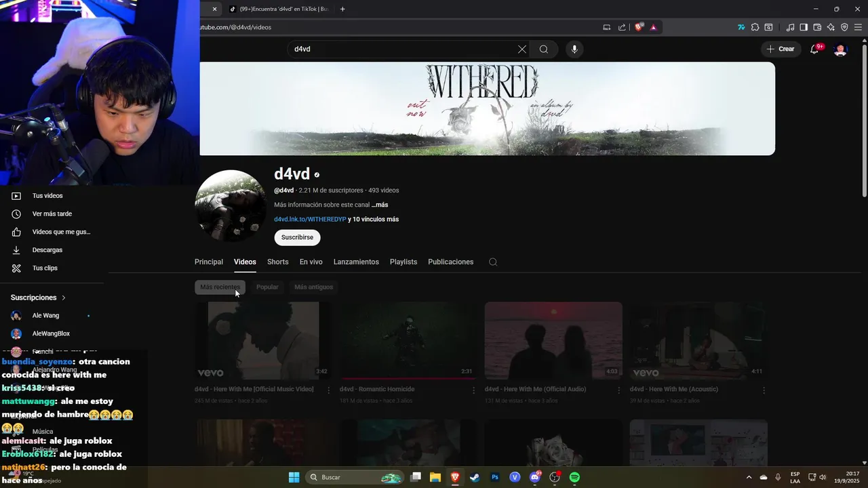Toggle the Brave sidebar panel icon
868x488 pixels.
click(804, 27)
